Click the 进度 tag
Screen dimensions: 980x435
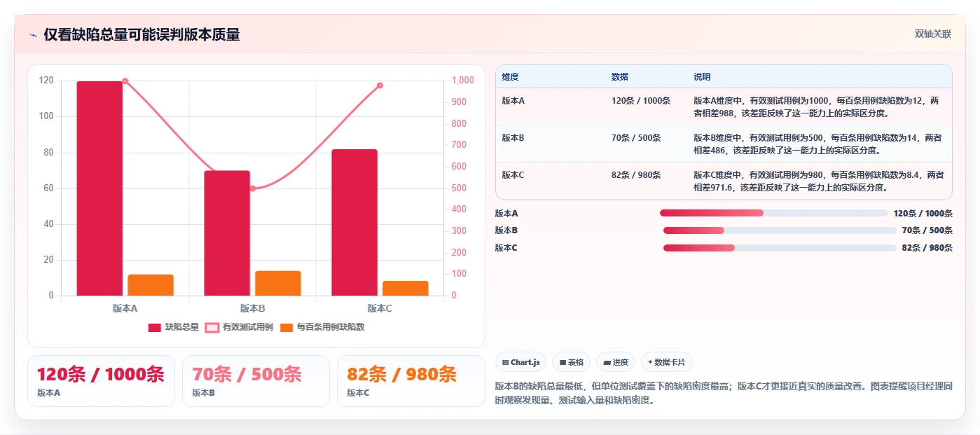point(616,362)
